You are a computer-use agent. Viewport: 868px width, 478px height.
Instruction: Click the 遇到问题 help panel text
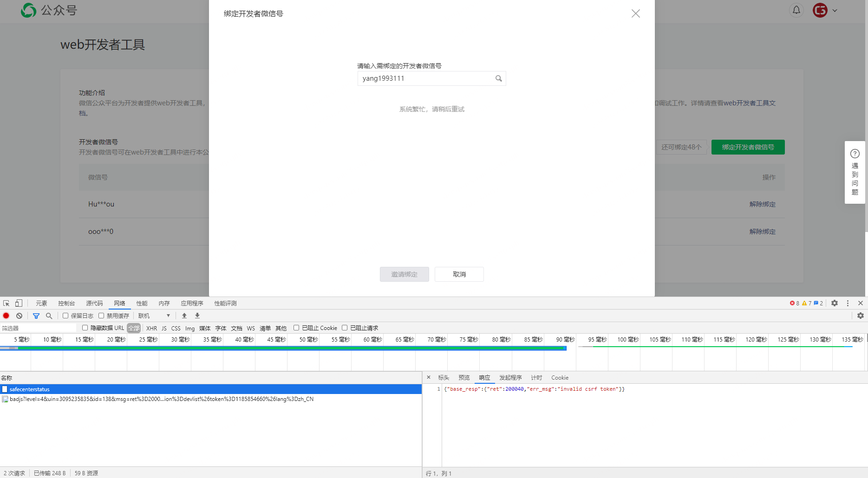click(x=855, y=179)
